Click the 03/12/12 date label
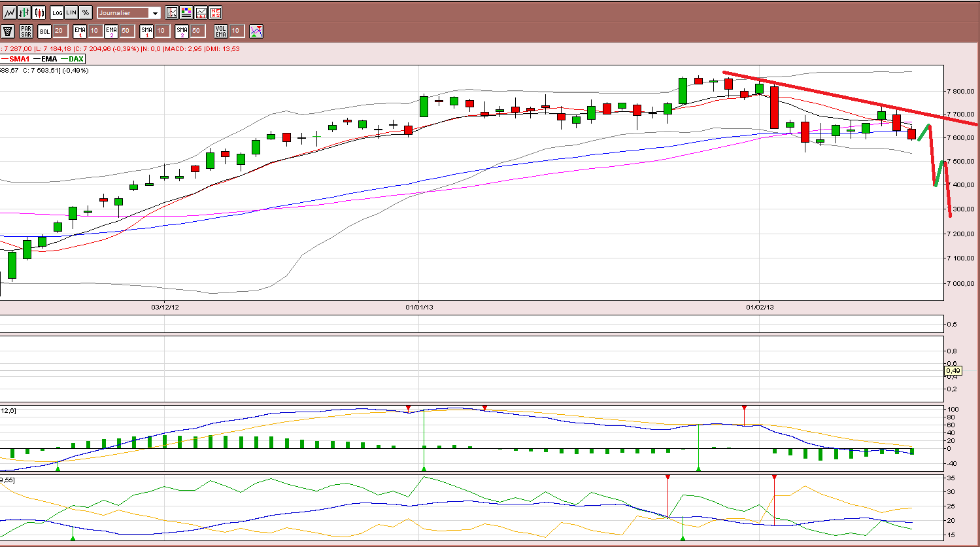Screen dimensions: 980x547 pyautogui.click(x=165, y=306)
